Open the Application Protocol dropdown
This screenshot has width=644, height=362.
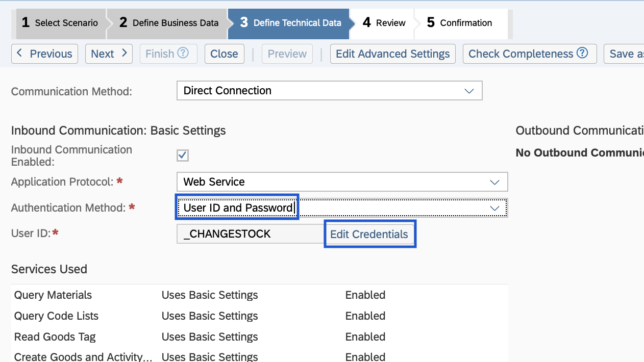point(494,182)
